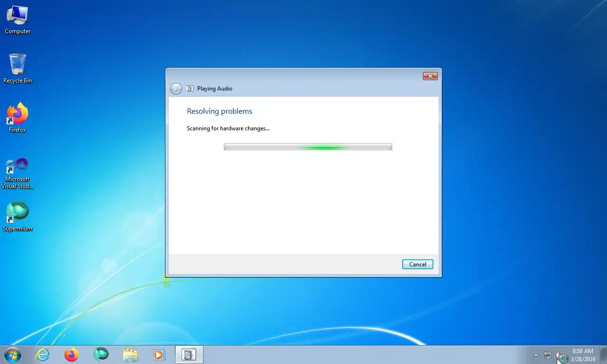This screenshot has height=364, width=607.
Task: Open the volume tray icon
Action: click(560, 355)
